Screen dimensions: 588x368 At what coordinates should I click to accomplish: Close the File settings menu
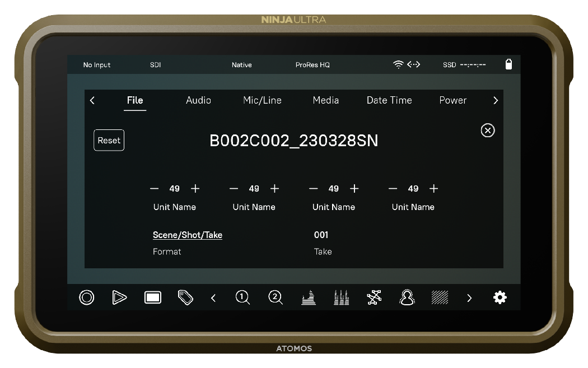488,131
